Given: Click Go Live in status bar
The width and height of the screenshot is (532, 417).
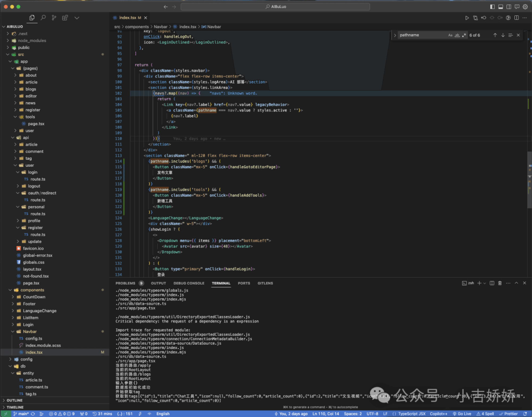Looking at the screenshot, I should tap(462, 414).
